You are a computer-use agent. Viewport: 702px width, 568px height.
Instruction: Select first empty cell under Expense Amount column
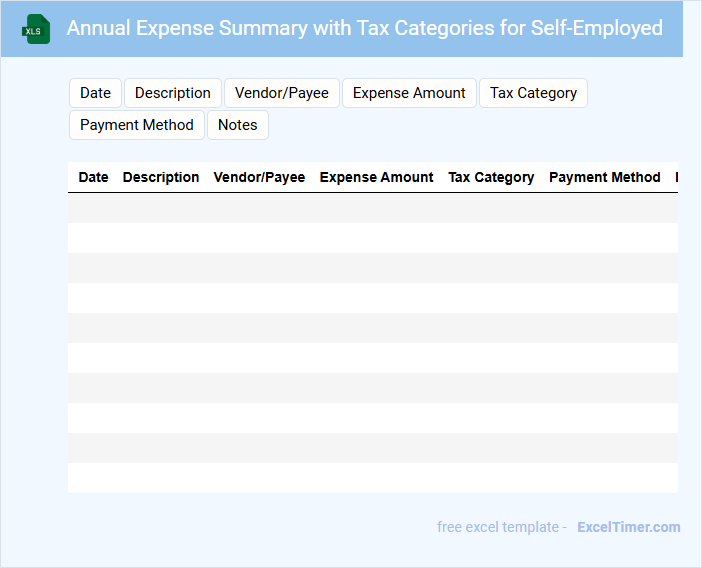pos(376,208)
